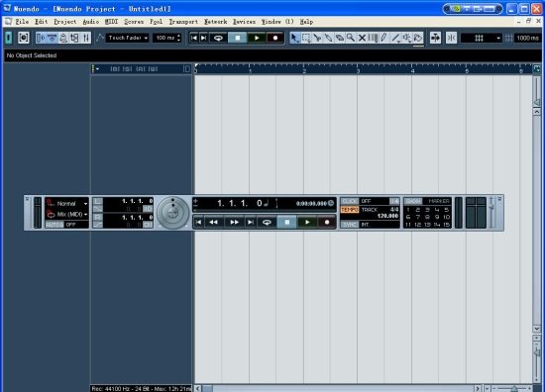
Task: Click Record button in transport panel
Action: pyautogui.click(x=327, y=222)
